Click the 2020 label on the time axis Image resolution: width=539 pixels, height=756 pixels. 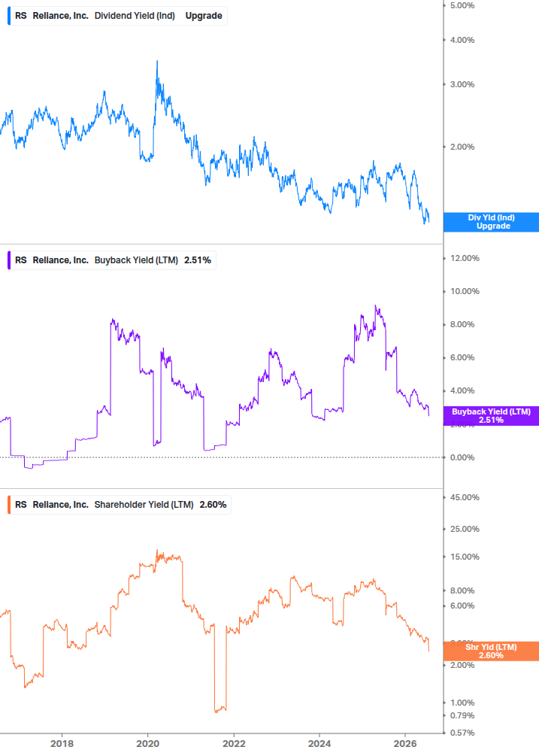tap(148, 744)
